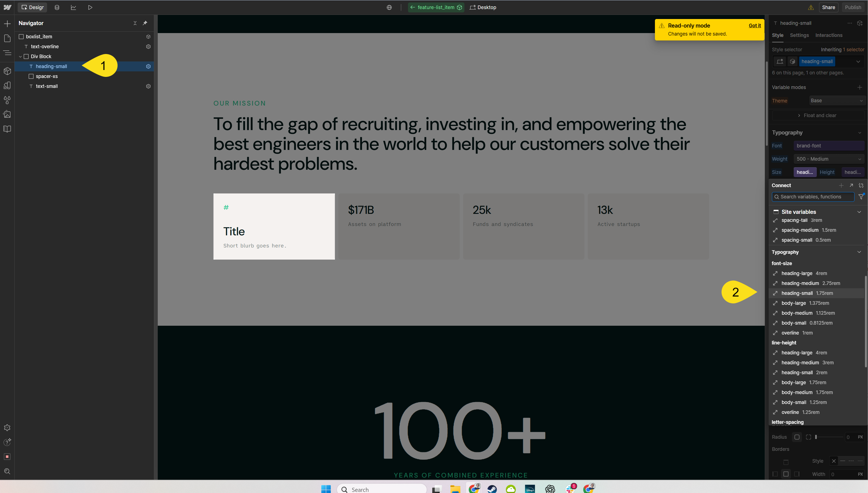Open the Weight 500 - Medium dropdown
868x493 pixels.
(828, 159)
